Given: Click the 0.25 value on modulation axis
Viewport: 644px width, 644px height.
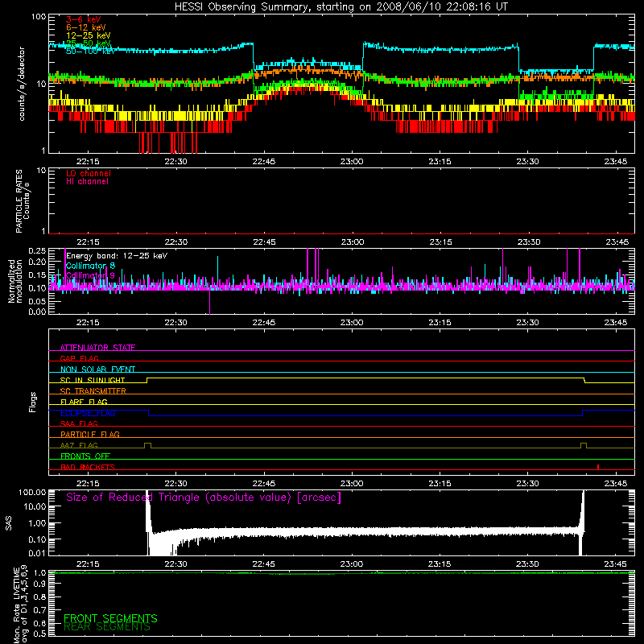Looking at the screenshot, I should point(37,251).
